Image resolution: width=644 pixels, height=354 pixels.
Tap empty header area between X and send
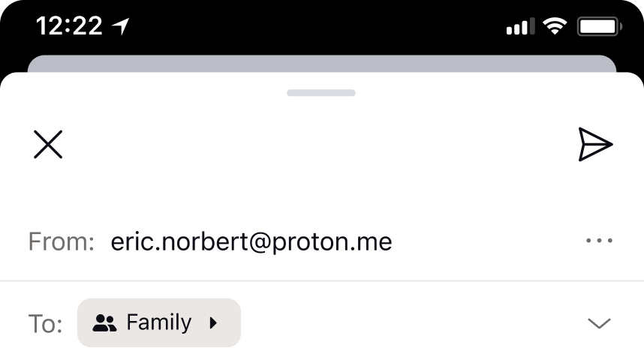click(x=320, y=145)
